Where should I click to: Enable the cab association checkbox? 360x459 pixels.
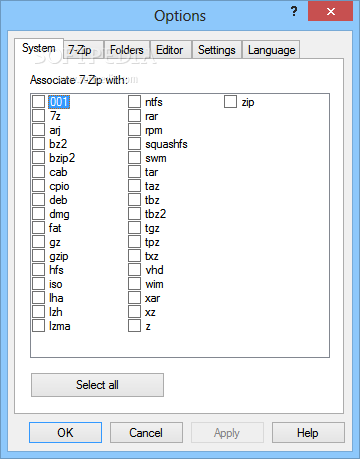38,172
